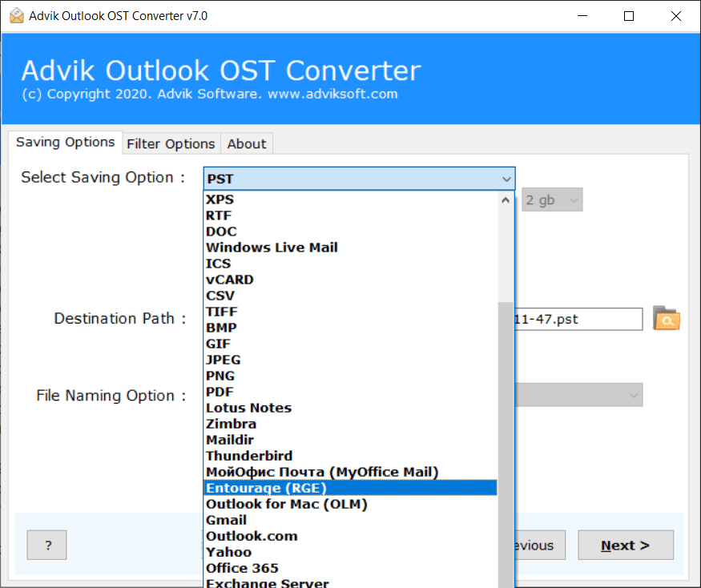Select XPS from the saving list
Image resolution: width=701 pixels, height=588 pixels.
(351, 199)
